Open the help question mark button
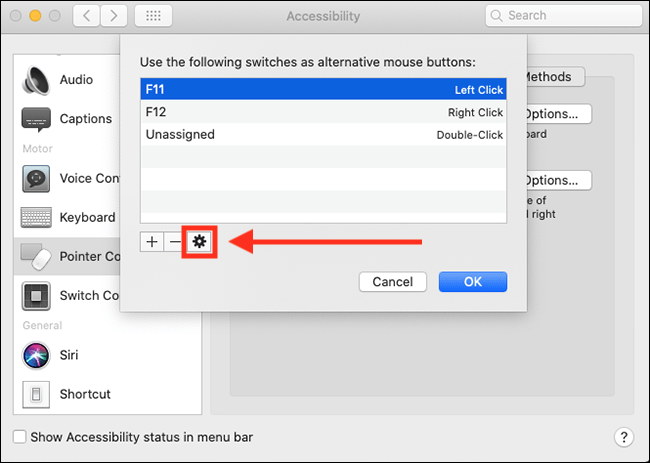Viewport: 650px width, 463px height. tap(624, 437)
